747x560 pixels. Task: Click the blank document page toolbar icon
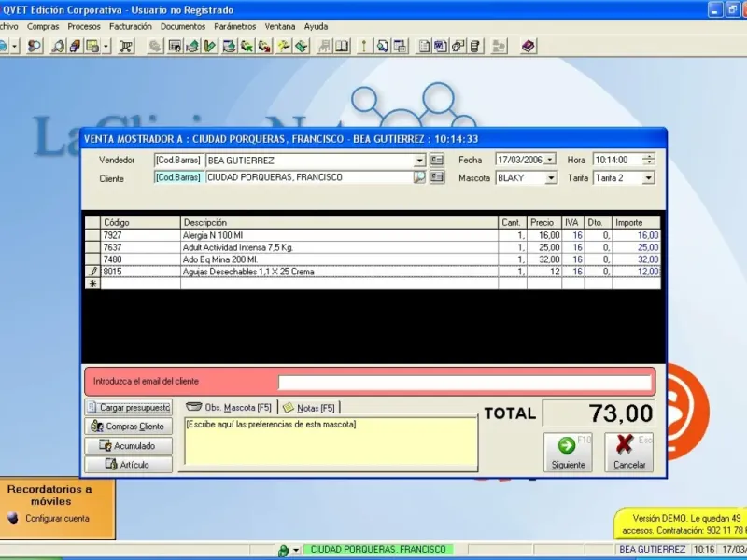tap(424, 46)
